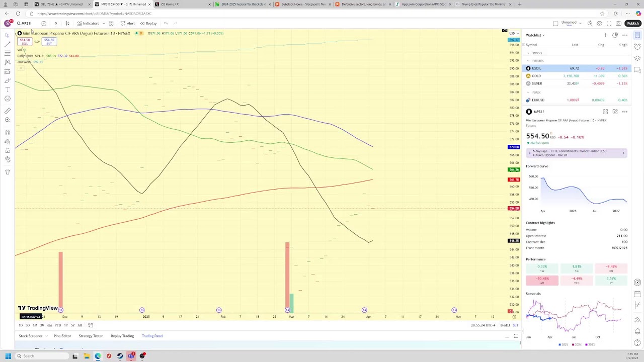Image resolution: width=644 pixels, height=362 pixels.
Task: Open the CFTC Commitments news item
Action: (577, 153)
